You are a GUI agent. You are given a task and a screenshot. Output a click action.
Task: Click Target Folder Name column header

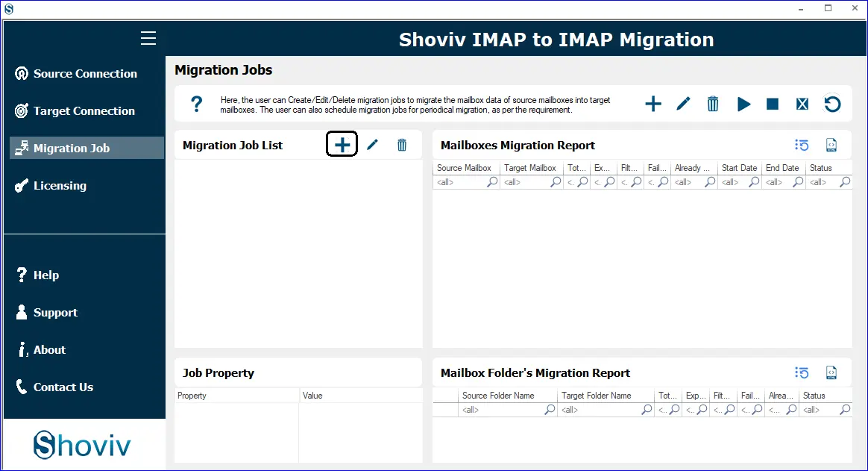pyautogui.click(x=606, y=396)
